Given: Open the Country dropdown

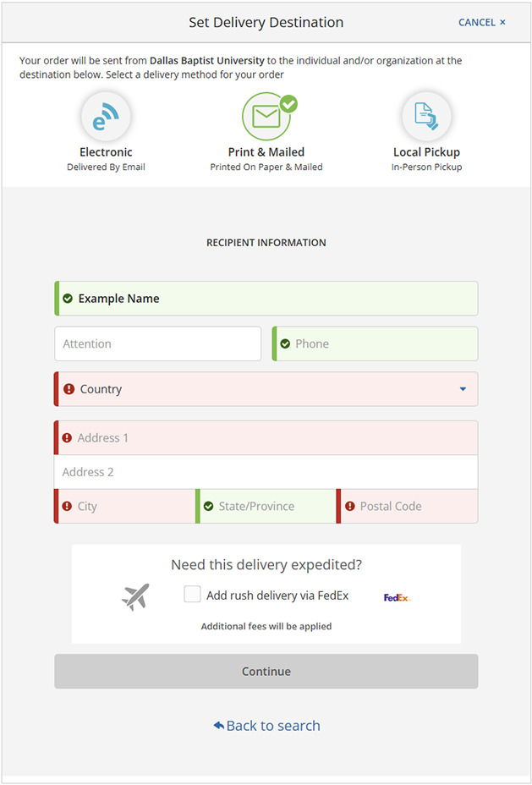Looking at the screenshot, I should click(266, 389).
